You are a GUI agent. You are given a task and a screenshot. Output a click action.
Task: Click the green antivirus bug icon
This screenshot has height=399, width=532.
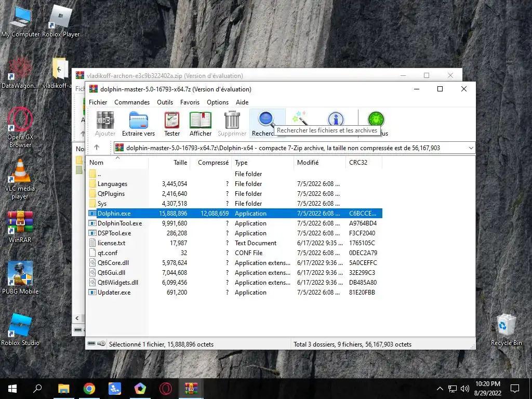click(376, 119)
